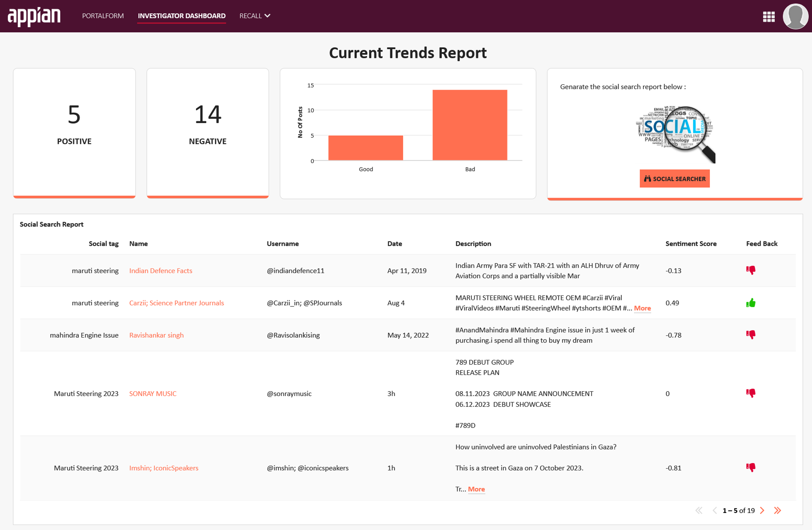The width and height of the screenshot is (812, 530).
Task: Expand the RECALL dropdown menu
Action: (255, 16)
